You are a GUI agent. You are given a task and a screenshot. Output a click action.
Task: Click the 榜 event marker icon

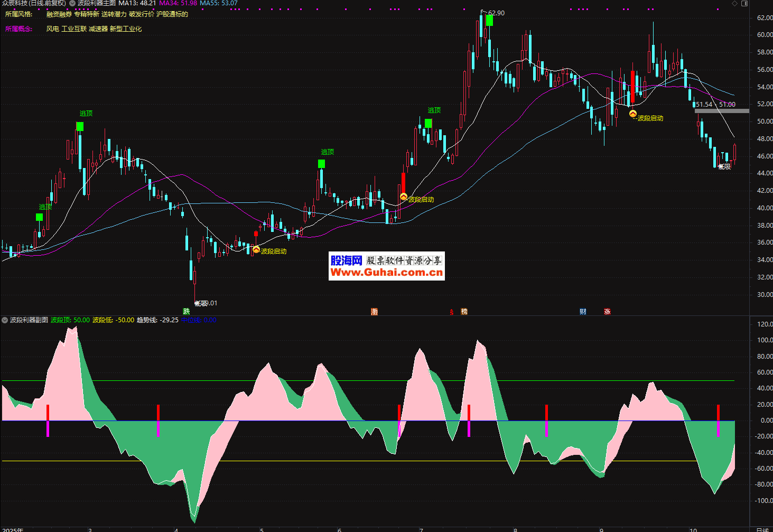click(x=464, y=312)
